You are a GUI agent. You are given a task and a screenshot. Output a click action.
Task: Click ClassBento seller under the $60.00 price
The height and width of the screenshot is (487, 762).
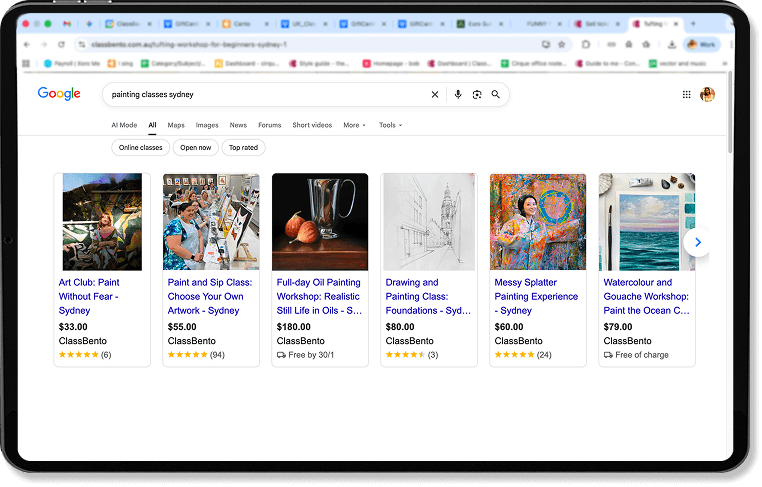519,341
